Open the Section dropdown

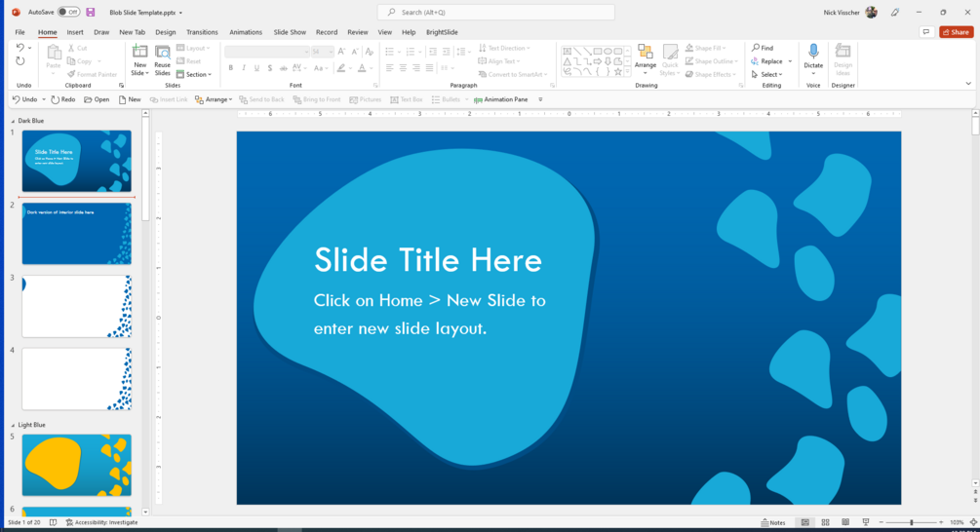194,74
